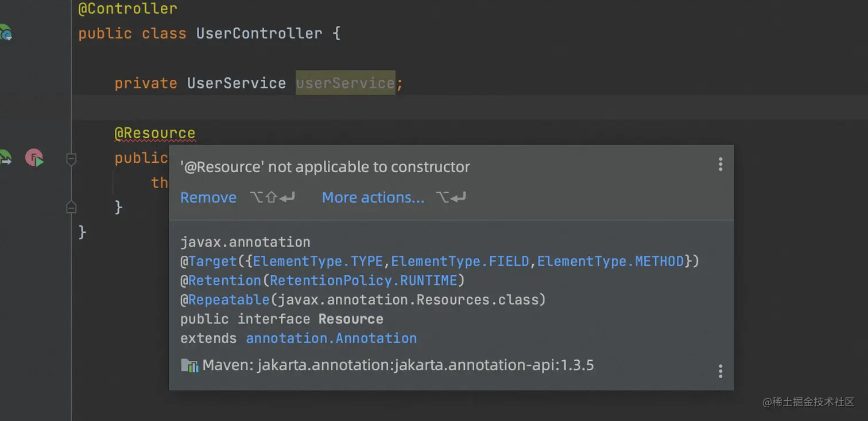The height and width of the screenshot is (421, 868).
Task: Click the Spring bean gutter icon beside UserController
Action: pos(6,33)
